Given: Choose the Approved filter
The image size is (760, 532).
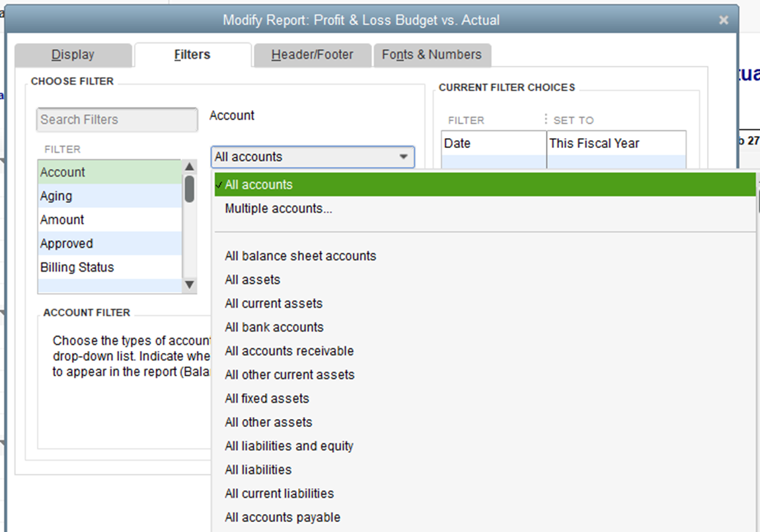Looking at the screenshot, I should click(66, 244).
